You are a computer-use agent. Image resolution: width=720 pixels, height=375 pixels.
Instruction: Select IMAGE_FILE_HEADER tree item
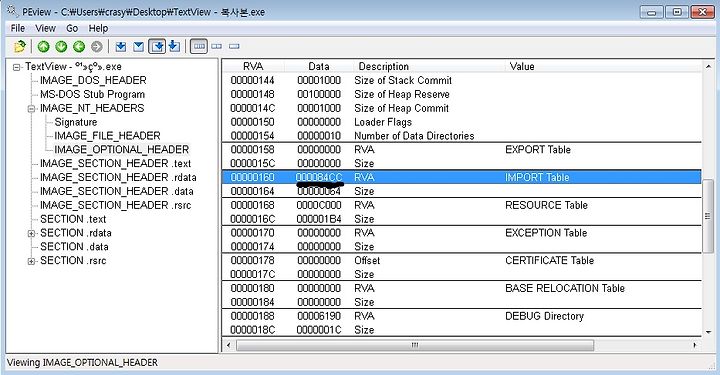(x=107, y=136)
